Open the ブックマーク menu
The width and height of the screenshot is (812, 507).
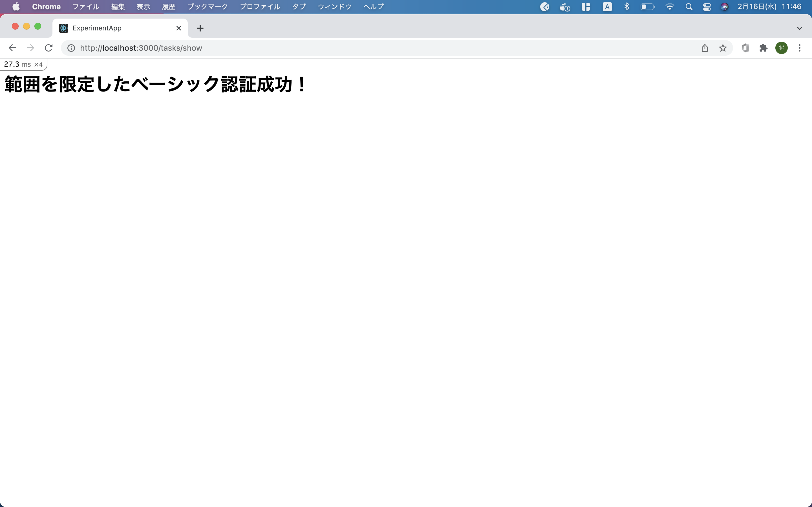click(x=207, y=6)
